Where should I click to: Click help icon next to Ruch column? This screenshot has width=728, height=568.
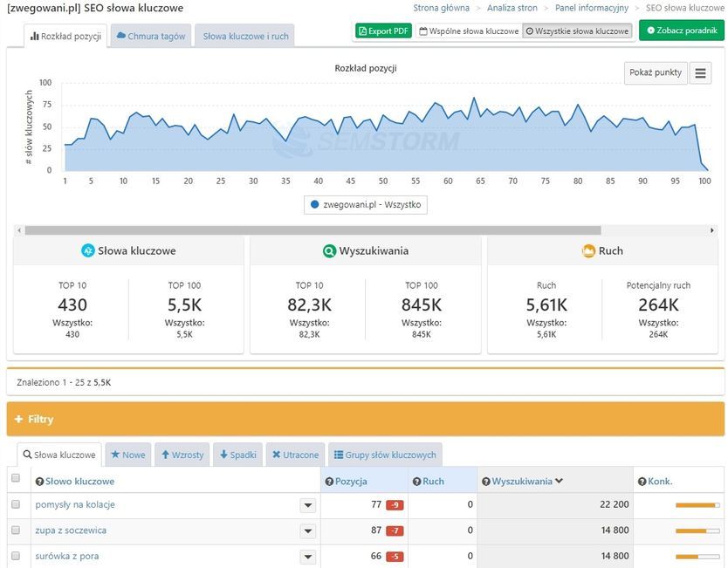(416, 482)
